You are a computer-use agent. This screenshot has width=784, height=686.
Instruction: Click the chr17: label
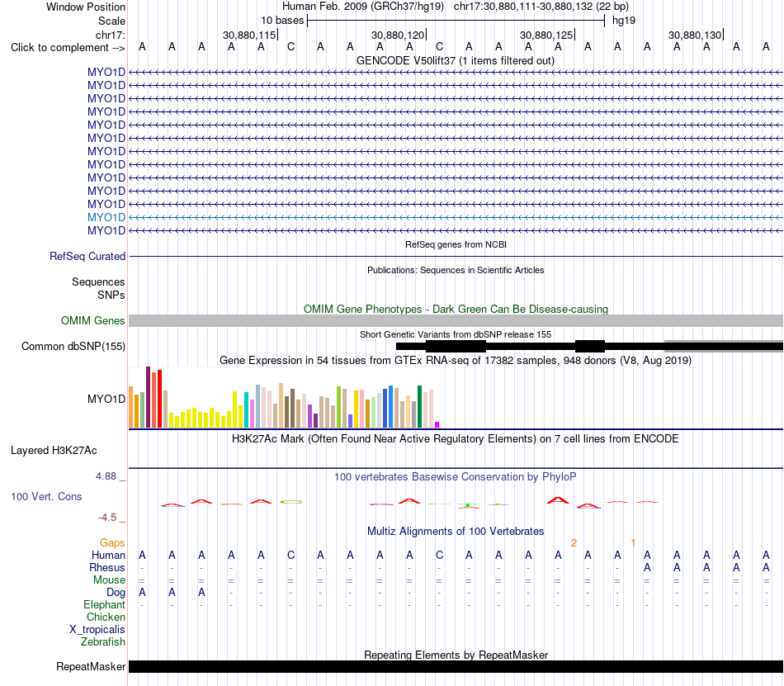110,35
